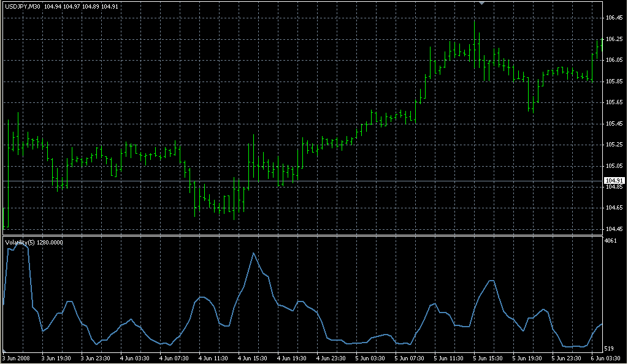The image size is (628, 364).
Task: Click the 106.25 price axis label
Action: click(x=614, y=39)
